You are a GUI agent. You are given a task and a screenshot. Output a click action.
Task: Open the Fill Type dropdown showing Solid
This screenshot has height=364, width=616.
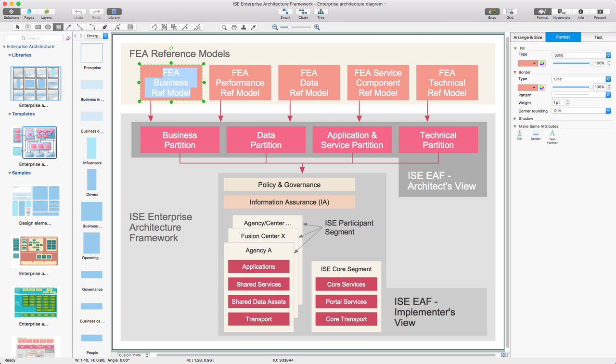point(581,55)
